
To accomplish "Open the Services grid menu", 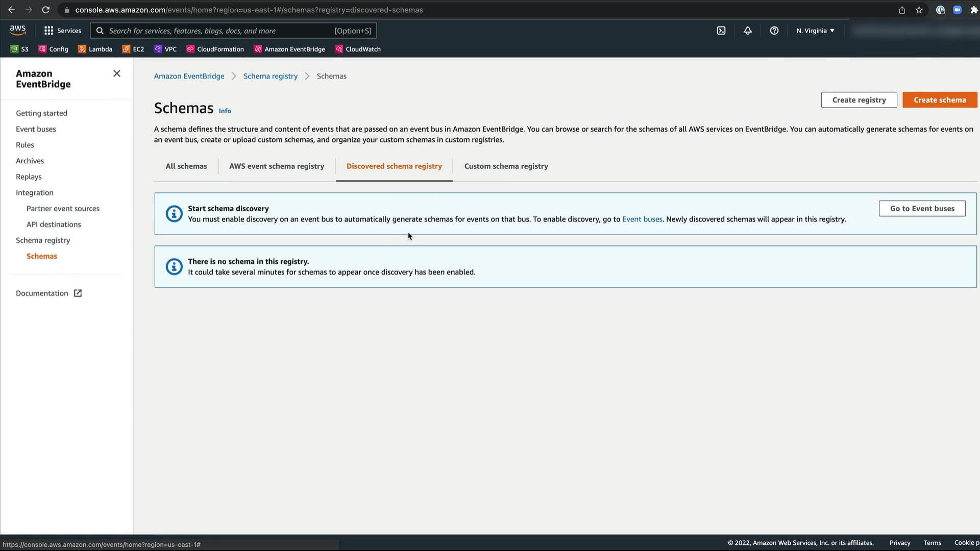I will (62, 31).
